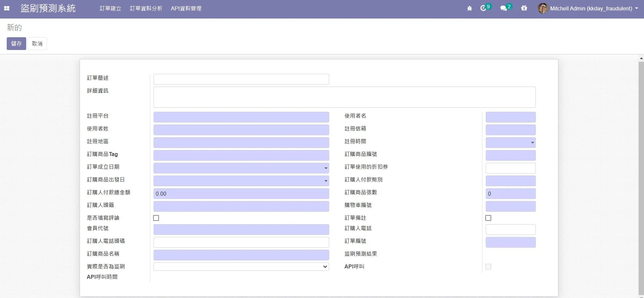Open the 訂單資料分析 menu

146,8
